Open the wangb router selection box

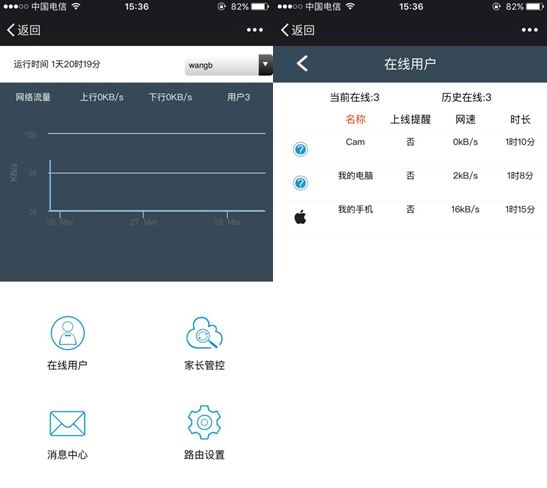(228, 65)
